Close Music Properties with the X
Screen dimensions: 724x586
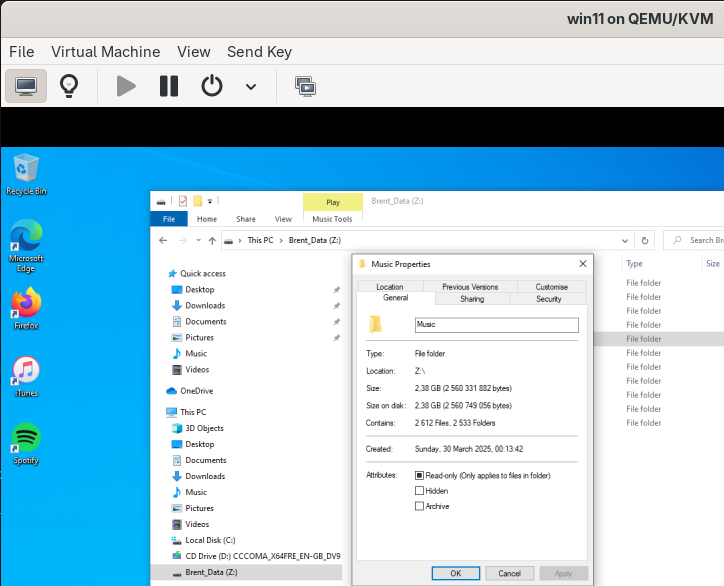583,264
